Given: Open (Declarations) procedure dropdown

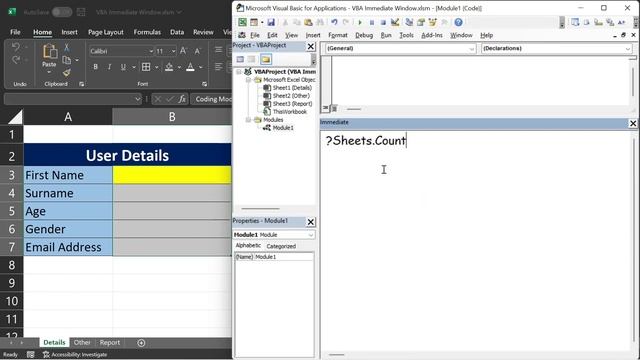Looking at the screenshot, I should pyautogui.click(x=628, y=49).
